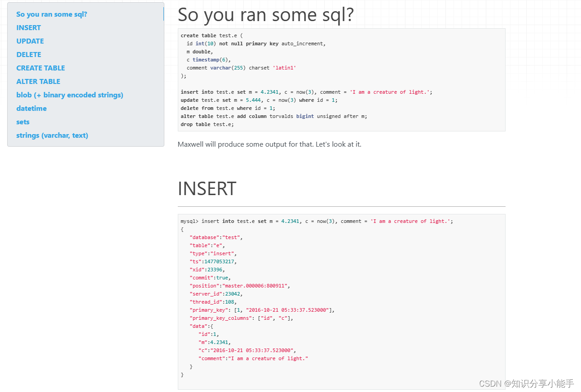Select DELETE in sidebar navigation
Viewport: 581px width, 392px height.
[29, 55]
